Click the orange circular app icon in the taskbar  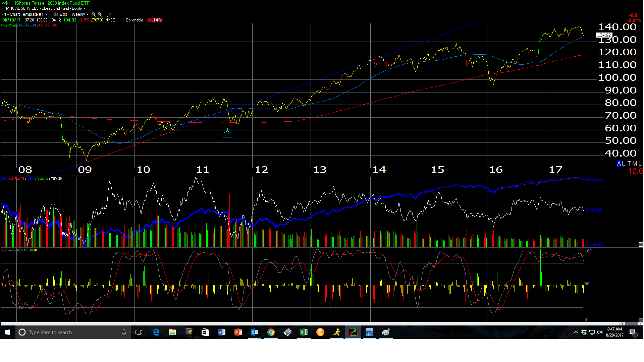coord(320,332)
